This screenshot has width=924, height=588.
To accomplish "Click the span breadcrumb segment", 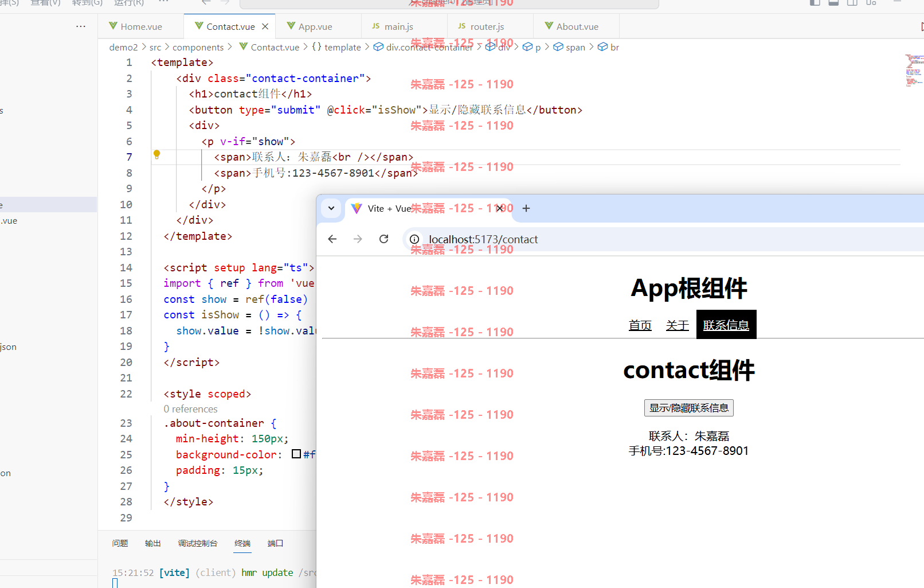I will click(575, 47).
